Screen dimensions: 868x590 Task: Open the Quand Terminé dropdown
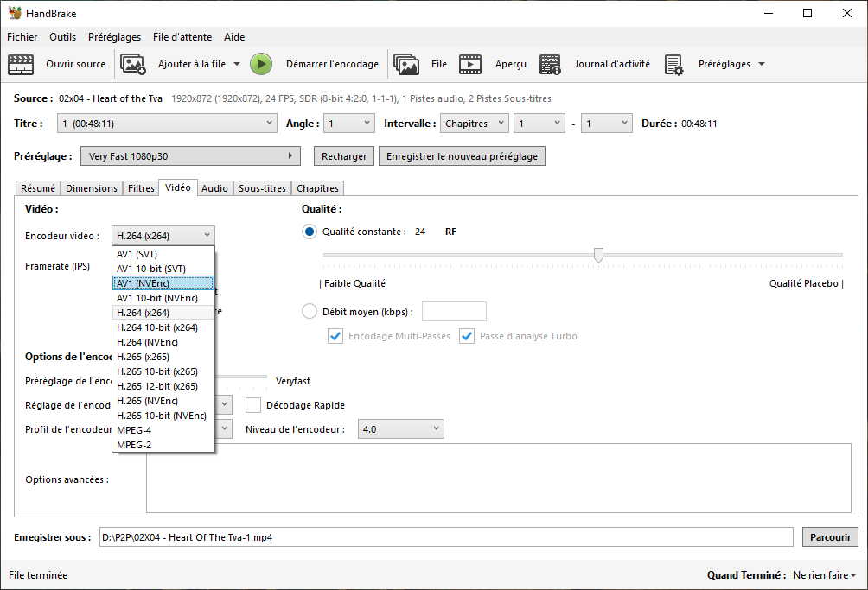click(822, 574)
